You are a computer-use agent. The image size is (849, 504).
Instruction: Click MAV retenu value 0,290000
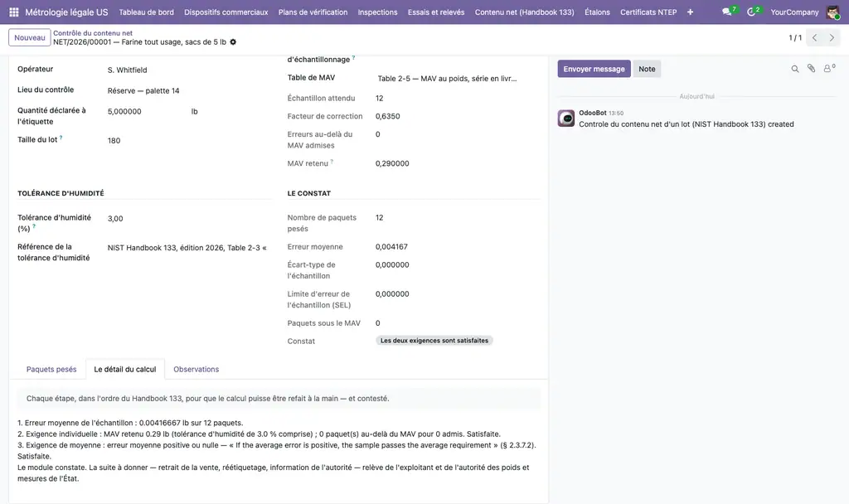(x=392, y=163)
